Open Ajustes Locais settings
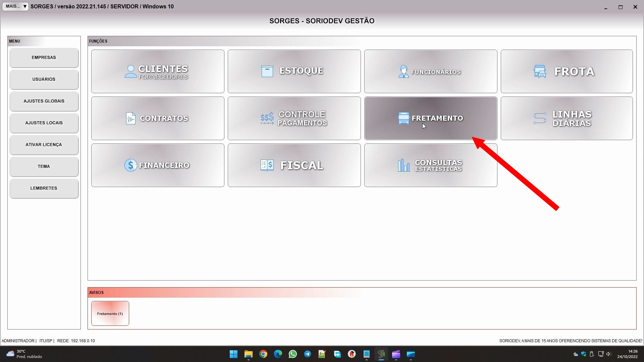 click(x=44, y=123)
